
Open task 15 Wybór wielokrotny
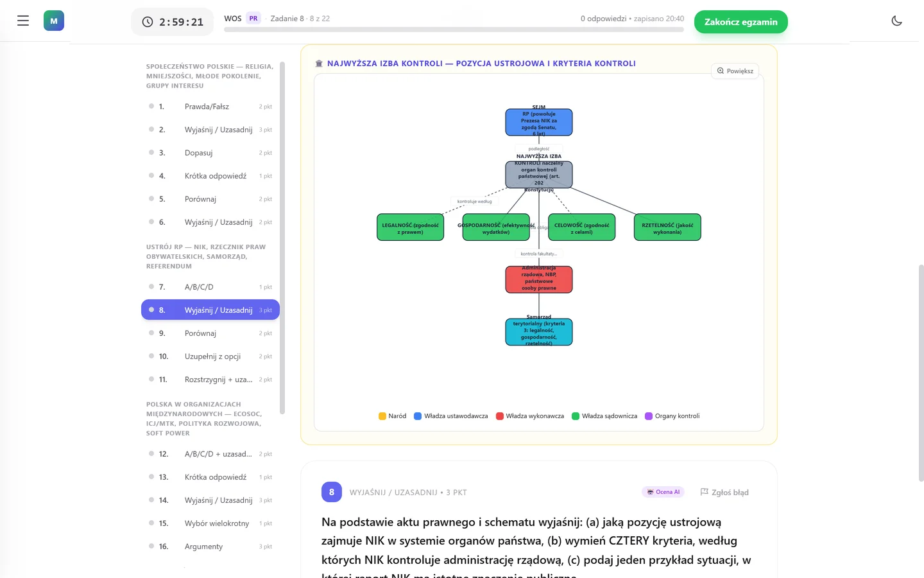(x=210, y=523)
